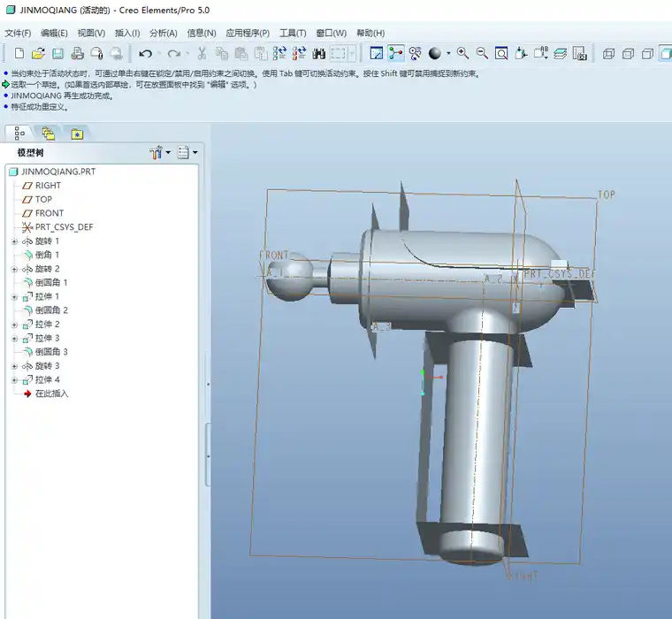The image size is (672, 619).
Task: Expand the 拉伸 3 feature
Action: tap(14, 339)
